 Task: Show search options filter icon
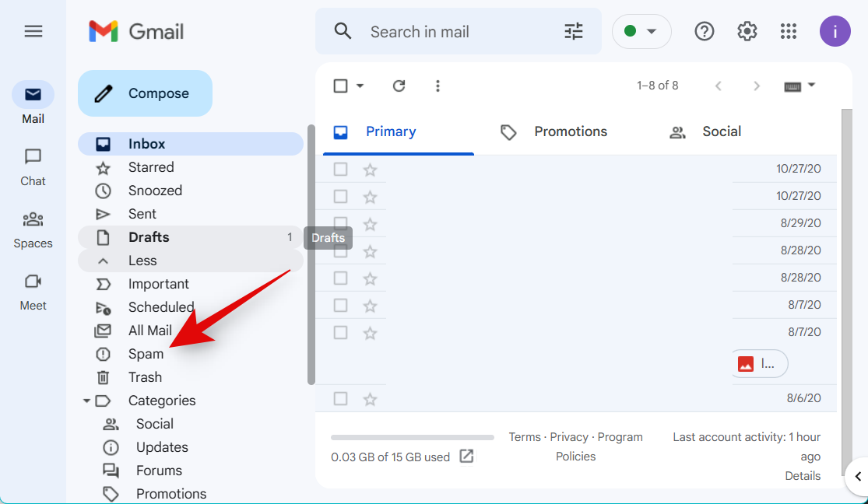point(574,32)
